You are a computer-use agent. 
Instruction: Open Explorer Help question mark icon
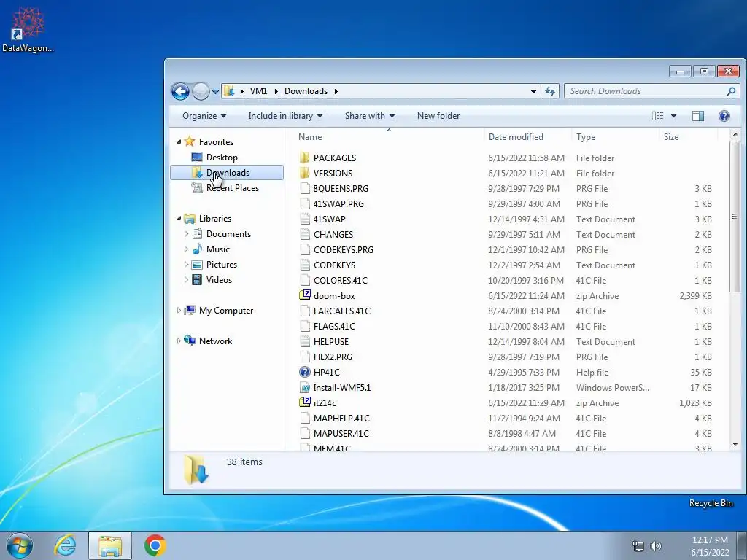point(724,116)
